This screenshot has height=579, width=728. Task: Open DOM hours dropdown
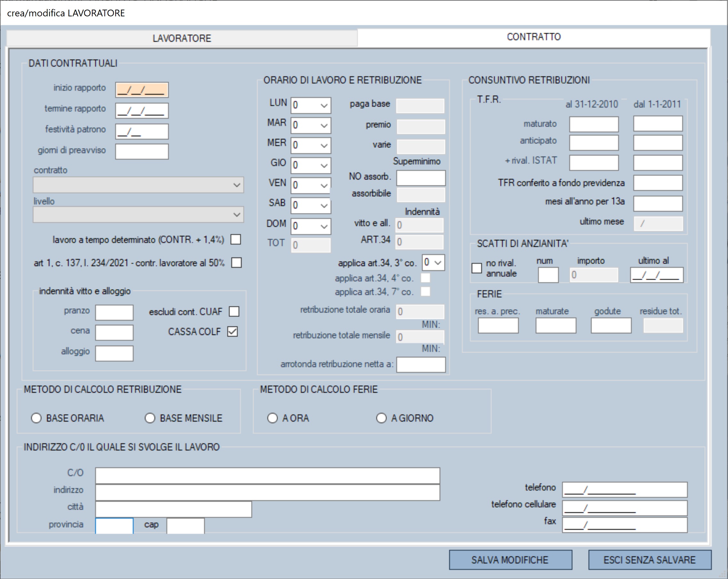pos(311,226)
